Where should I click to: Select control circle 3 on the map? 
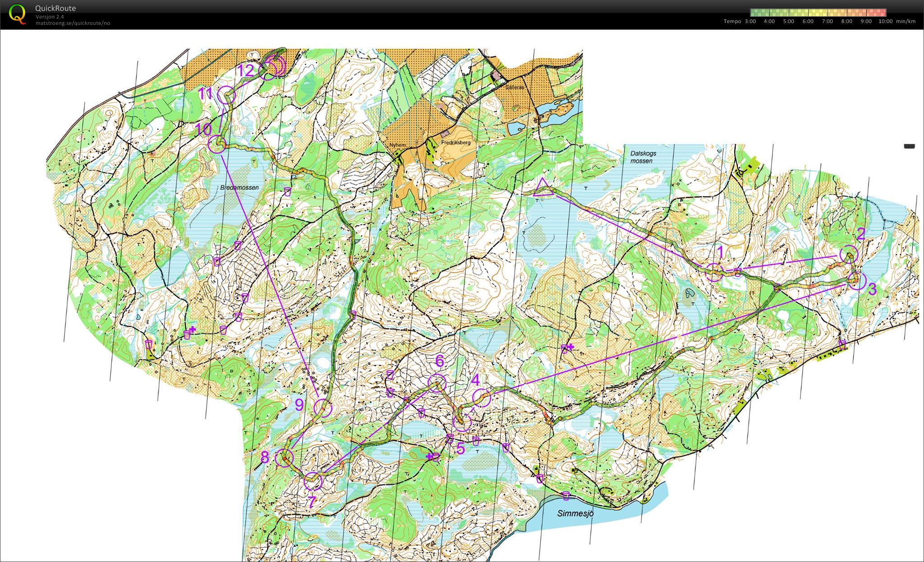pyautogui.click(x=857, y=281)
